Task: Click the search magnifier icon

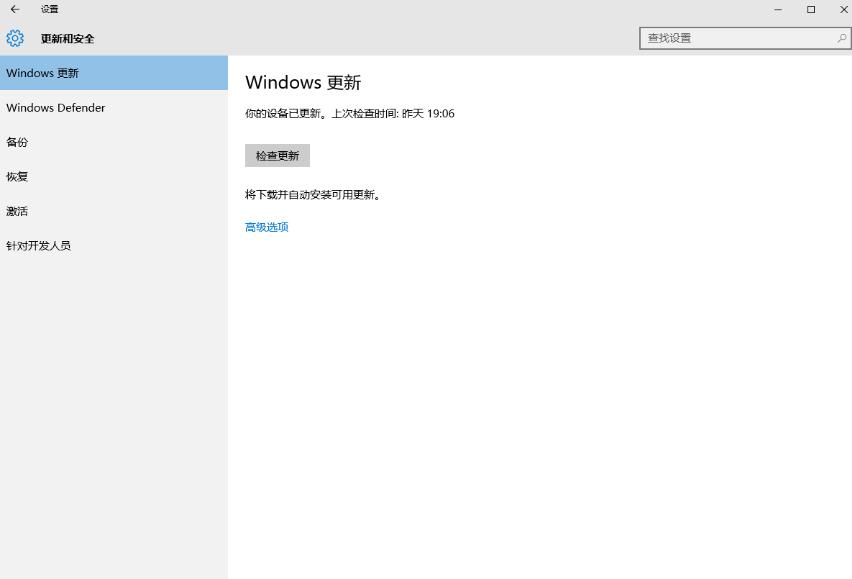Action: [842, 38]
